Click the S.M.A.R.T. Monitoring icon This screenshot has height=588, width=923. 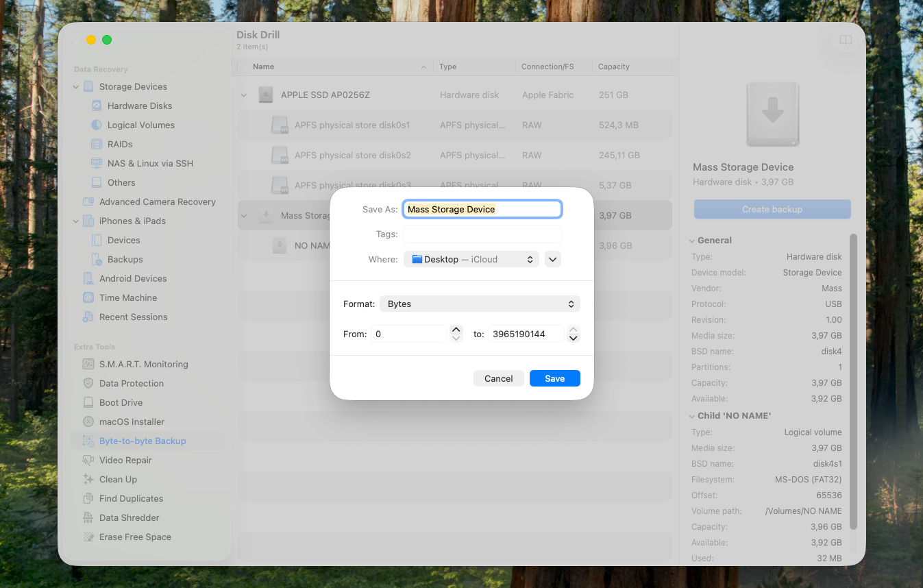[x=88, y=365]
